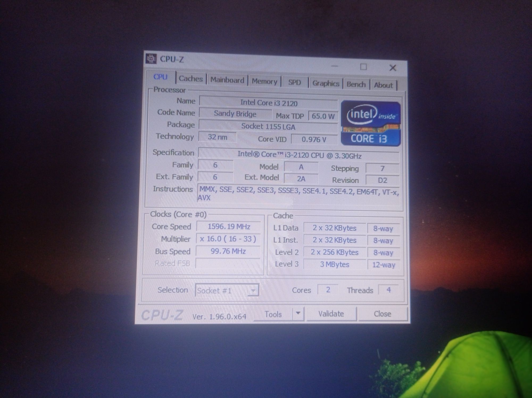Expand the Tools dropdown arrow
Screen dimensions: 532x398
pos(298,314)
